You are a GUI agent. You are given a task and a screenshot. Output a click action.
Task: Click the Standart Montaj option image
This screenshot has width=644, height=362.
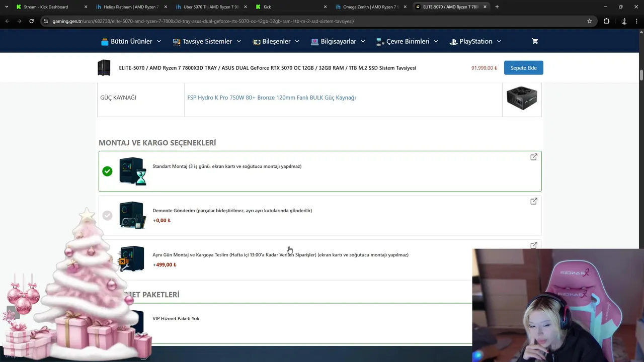[133, 171]
